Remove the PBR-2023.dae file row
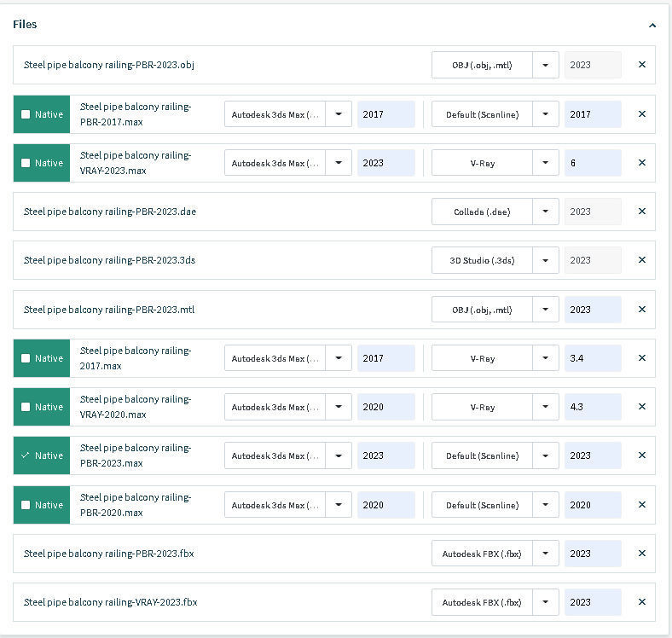The image size is (672, 638). 642,212
